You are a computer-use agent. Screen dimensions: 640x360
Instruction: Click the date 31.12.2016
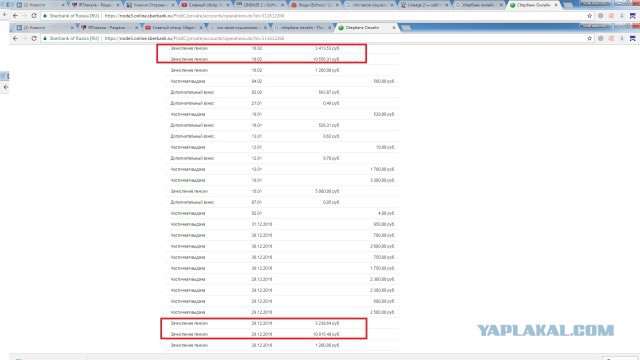(x=262, y=224)
